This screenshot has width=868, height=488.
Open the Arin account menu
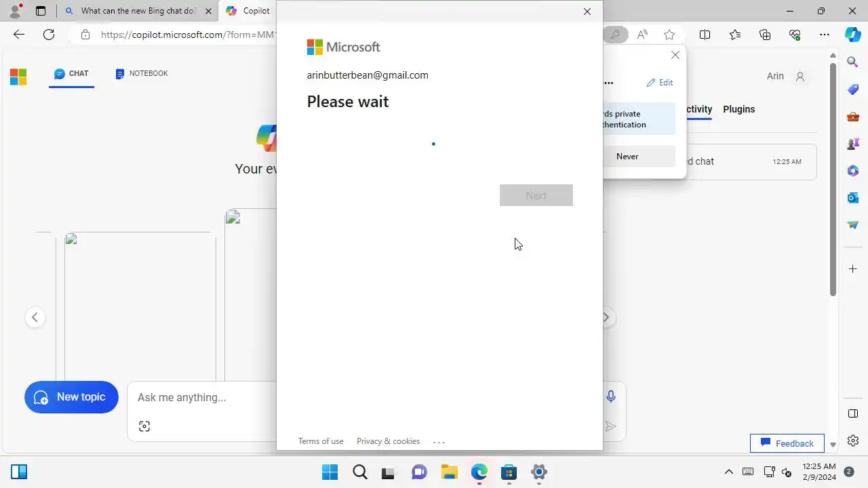(x=786, y=77)
